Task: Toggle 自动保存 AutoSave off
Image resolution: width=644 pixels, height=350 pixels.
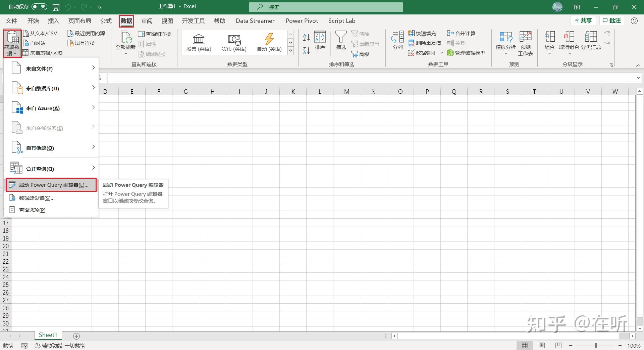Action: click(39, 6)
